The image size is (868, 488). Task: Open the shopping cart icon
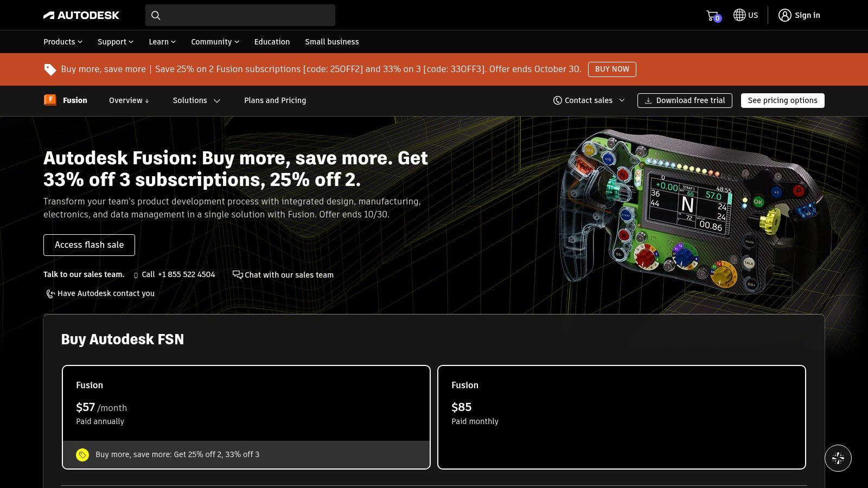(x=713, y=16)
